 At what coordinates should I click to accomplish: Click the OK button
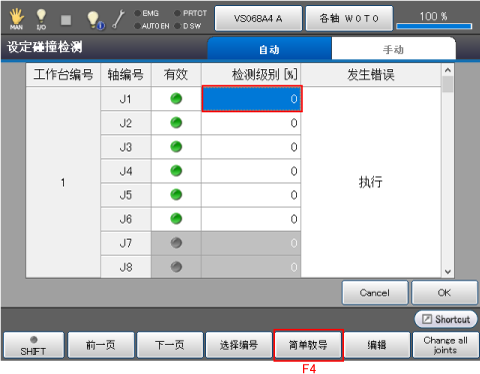click(x=444, y=293)
